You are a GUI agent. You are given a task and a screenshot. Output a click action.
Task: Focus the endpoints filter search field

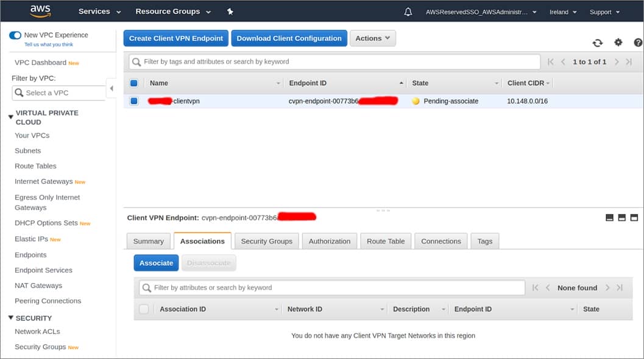coord(334,61)
